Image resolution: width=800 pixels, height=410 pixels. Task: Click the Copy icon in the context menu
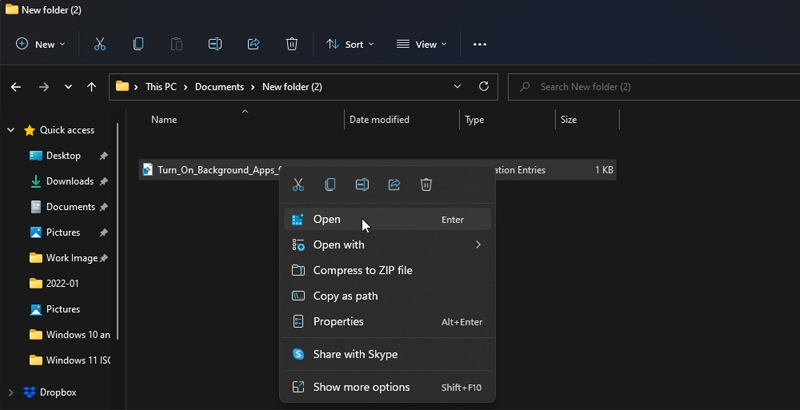(330, 185)
